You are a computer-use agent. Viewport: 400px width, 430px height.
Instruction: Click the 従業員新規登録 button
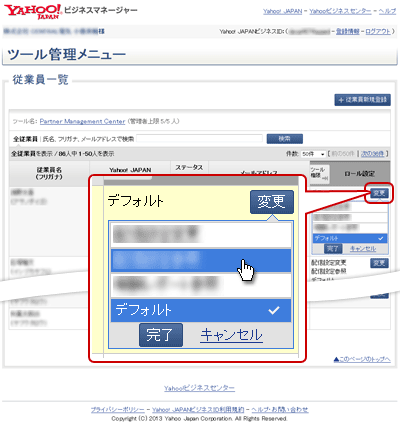362,100
